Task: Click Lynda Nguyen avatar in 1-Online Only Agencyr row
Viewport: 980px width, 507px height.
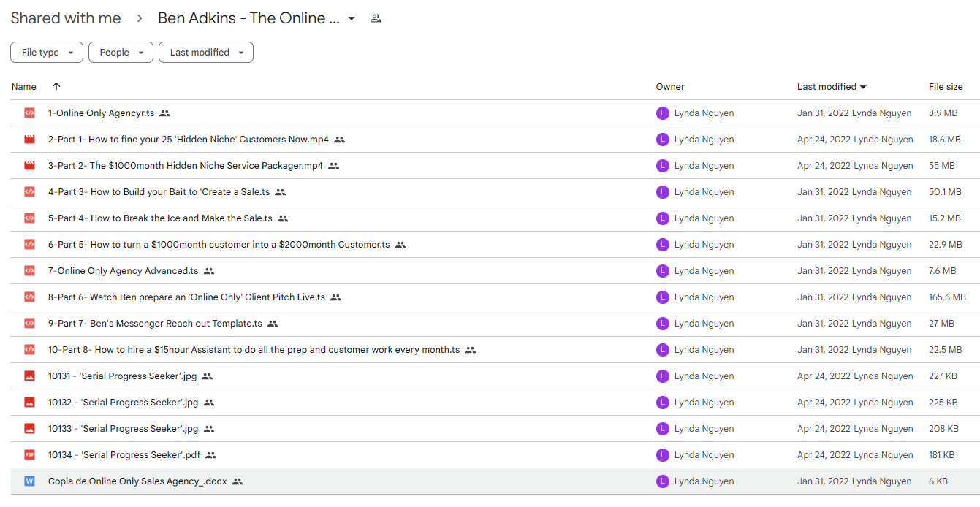Action: pyautogui.click(x=663, y=113)
